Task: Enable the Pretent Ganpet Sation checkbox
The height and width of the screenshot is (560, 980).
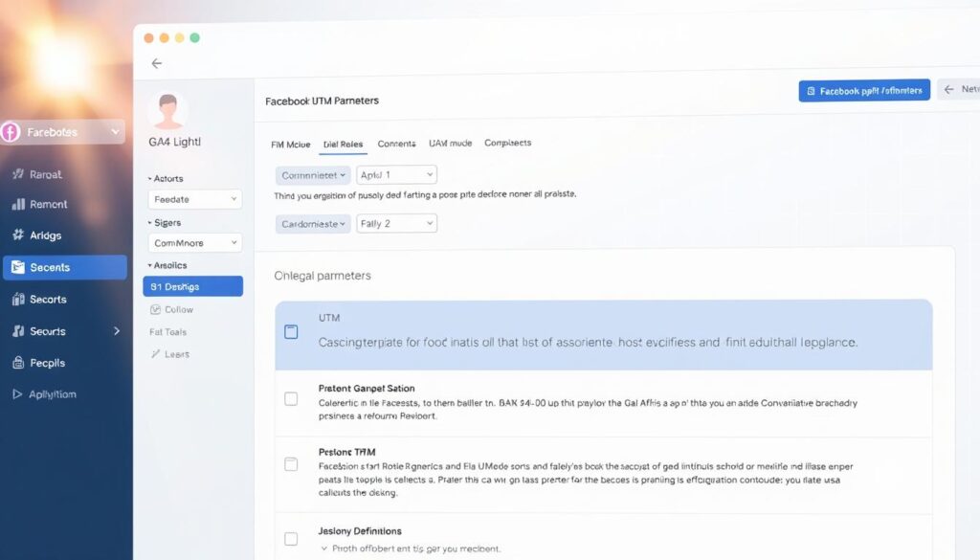Action: click(291, 398)
